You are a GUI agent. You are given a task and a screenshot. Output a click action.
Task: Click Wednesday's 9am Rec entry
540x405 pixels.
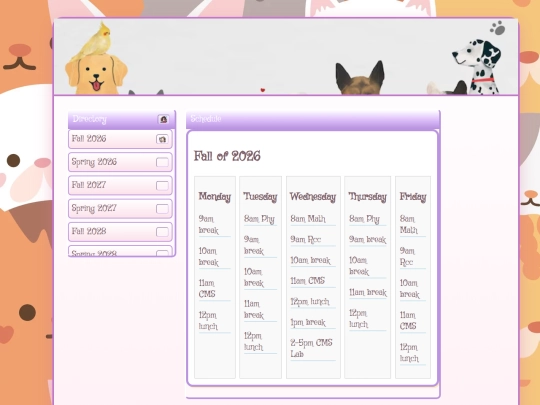[x=313, y=240]
